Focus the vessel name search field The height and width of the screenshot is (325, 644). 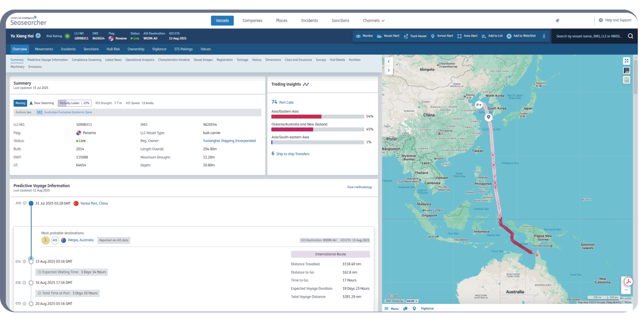click(x=589, y=36)
